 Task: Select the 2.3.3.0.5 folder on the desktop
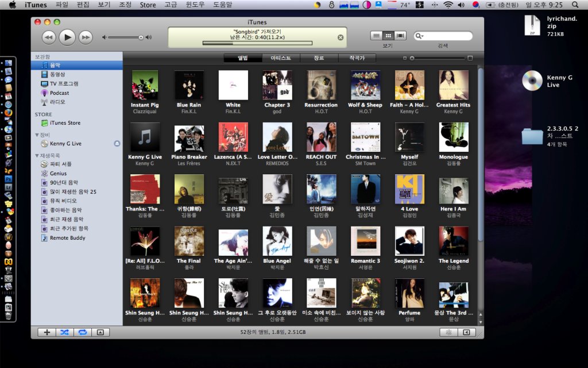tap(532, 136)
